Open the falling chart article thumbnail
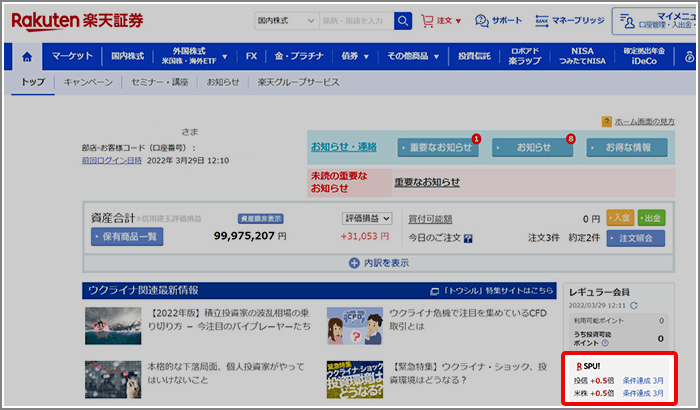Screen dimensions: 700x410 pos(113,380)
